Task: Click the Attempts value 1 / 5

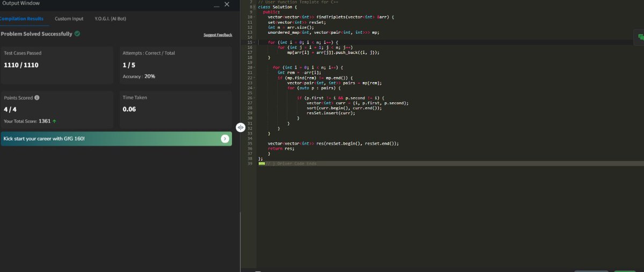Action: point(130,65)
